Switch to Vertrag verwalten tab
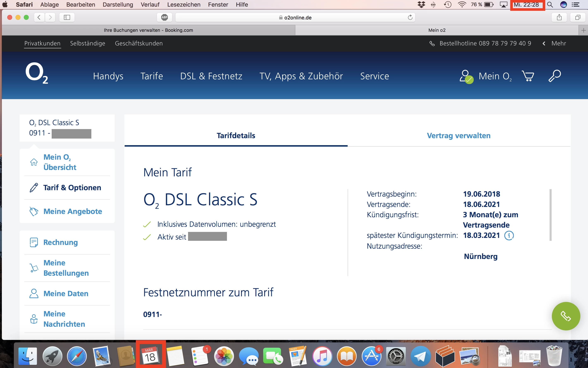Viewport: 588px width, 368px height. tap(458, 135)
